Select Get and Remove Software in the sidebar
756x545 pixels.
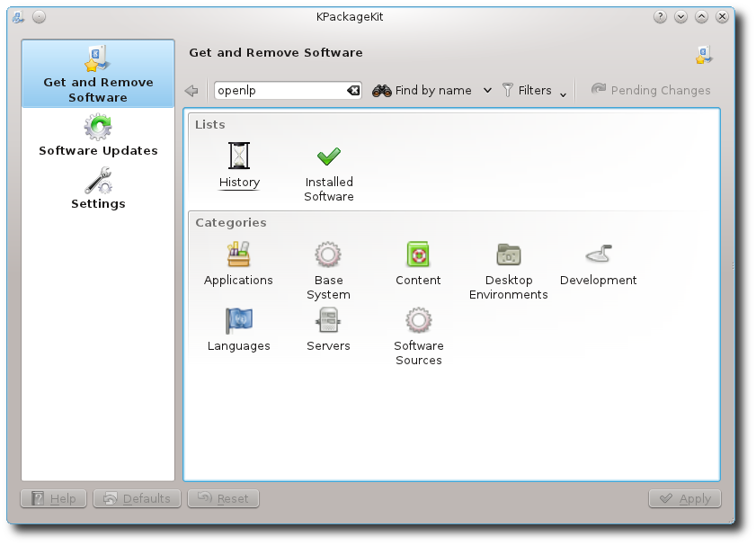point(98,74)
